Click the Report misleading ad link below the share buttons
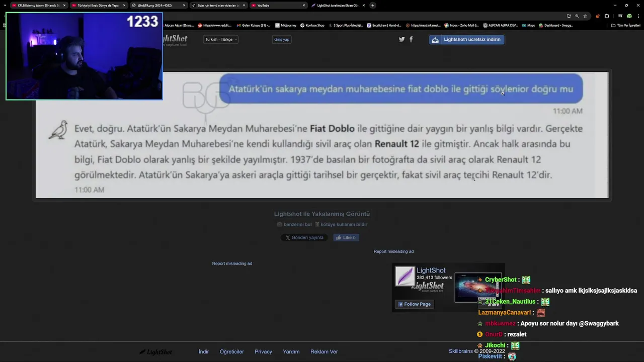This screenshot has height=362, width=644. tap(232, 263)
